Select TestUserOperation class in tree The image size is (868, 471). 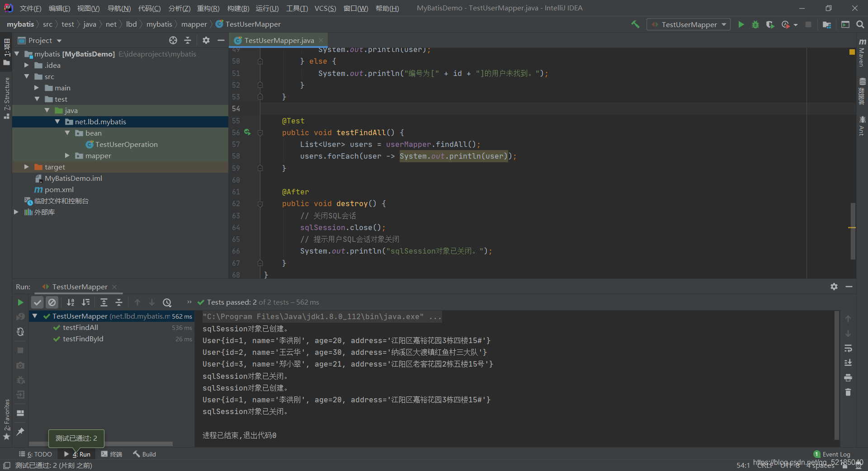[x=126, y=144]
